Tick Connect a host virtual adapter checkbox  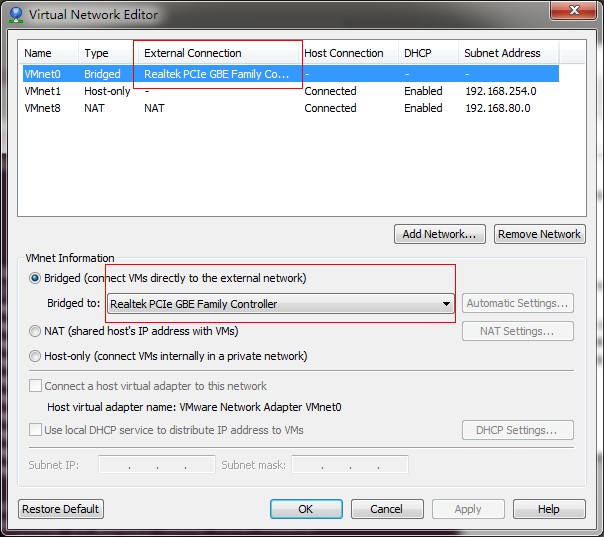[x=35, y=386]
